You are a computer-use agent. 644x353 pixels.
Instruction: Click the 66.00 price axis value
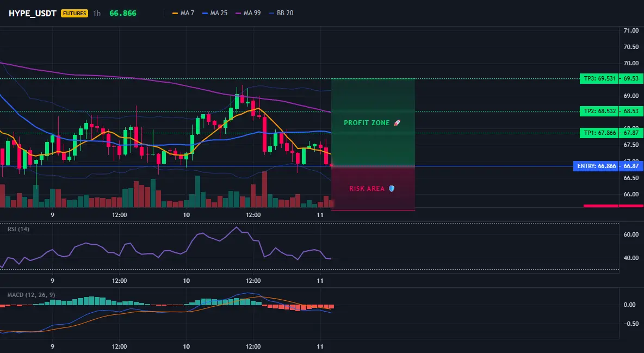(x=631, y=194)
